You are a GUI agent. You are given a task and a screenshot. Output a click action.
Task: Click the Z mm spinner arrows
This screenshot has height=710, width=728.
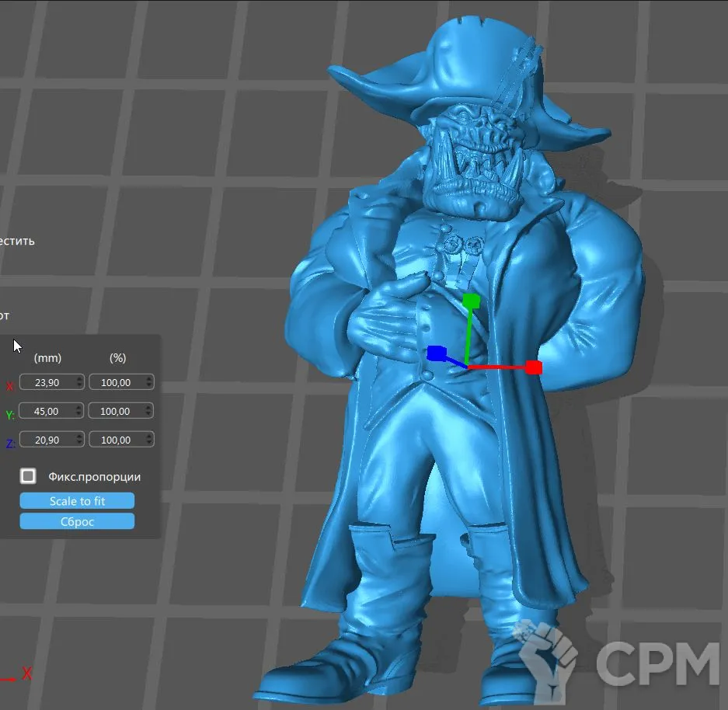point(78,440)
